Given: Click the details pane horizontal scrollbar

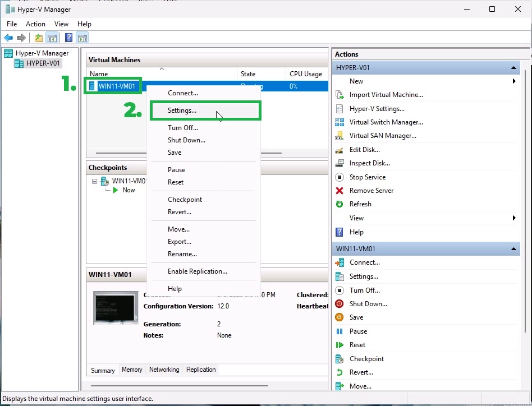Looking at the screenshot, I should (x=180, y=386).
